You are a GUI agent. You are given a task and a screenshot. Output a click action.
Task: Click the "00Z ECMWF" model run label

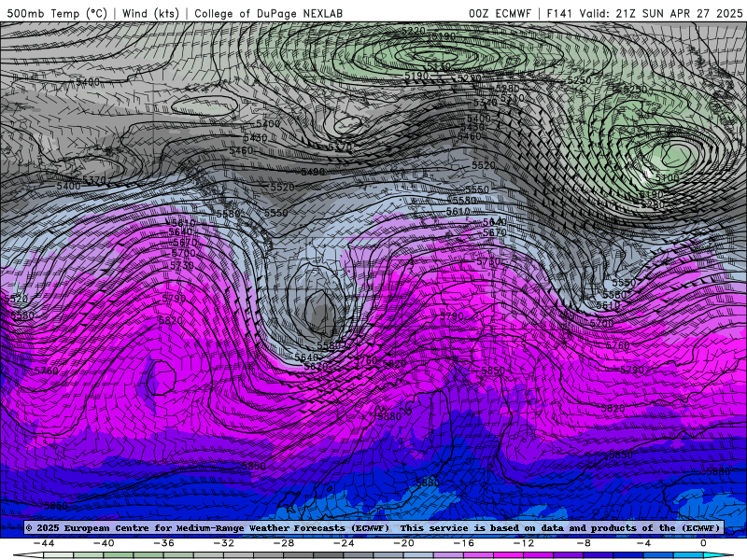[x=500, y=13]
